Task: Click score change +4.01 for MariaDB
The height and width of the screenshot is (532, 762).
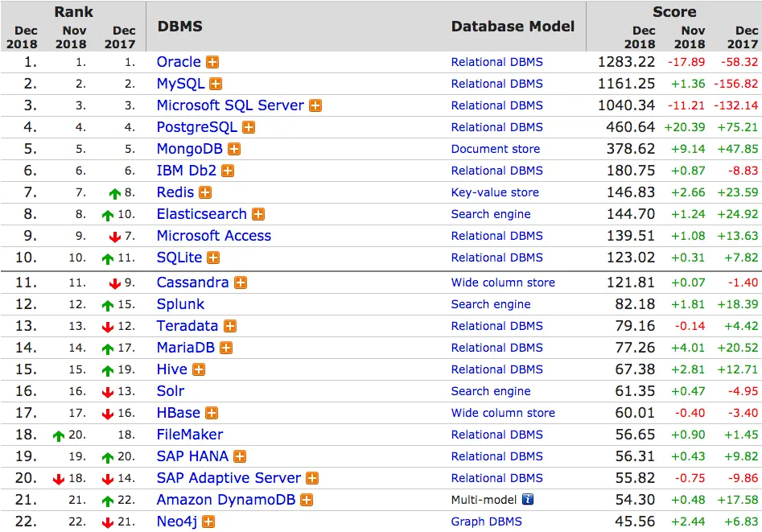Action: 688,348
